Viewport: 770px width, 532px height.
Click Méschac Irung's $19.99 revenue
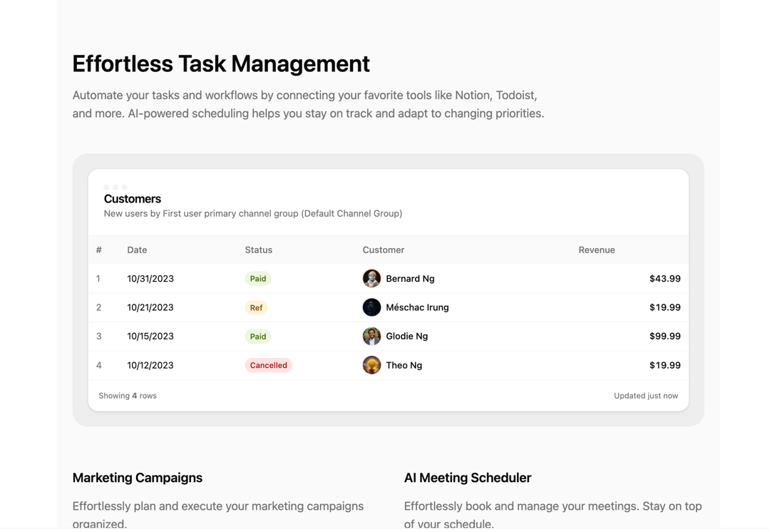point(665,307)
